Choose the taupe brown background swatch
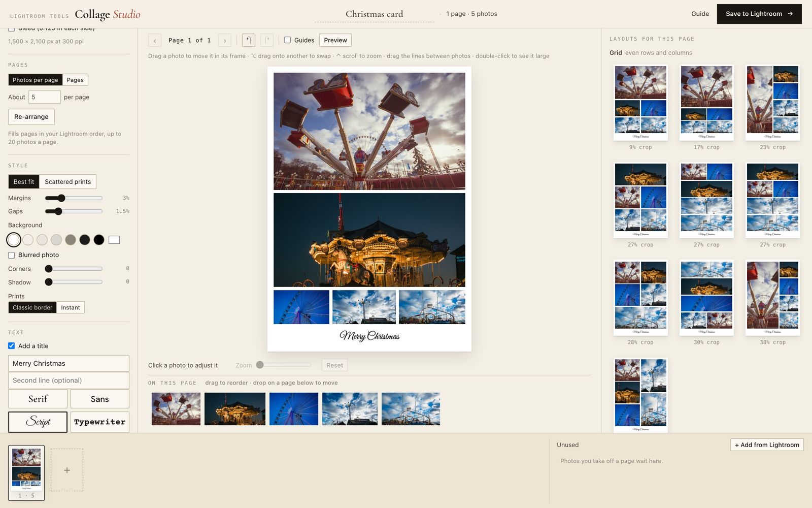This screenshot has width=812, height=508. click(71, 240)
